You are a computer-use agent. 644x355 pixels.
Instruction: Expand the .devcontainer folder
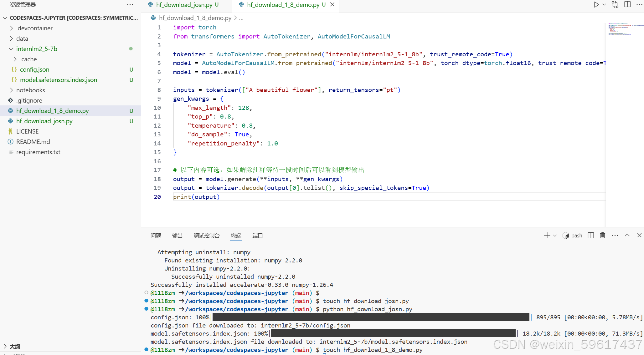[x=34, y=28]
